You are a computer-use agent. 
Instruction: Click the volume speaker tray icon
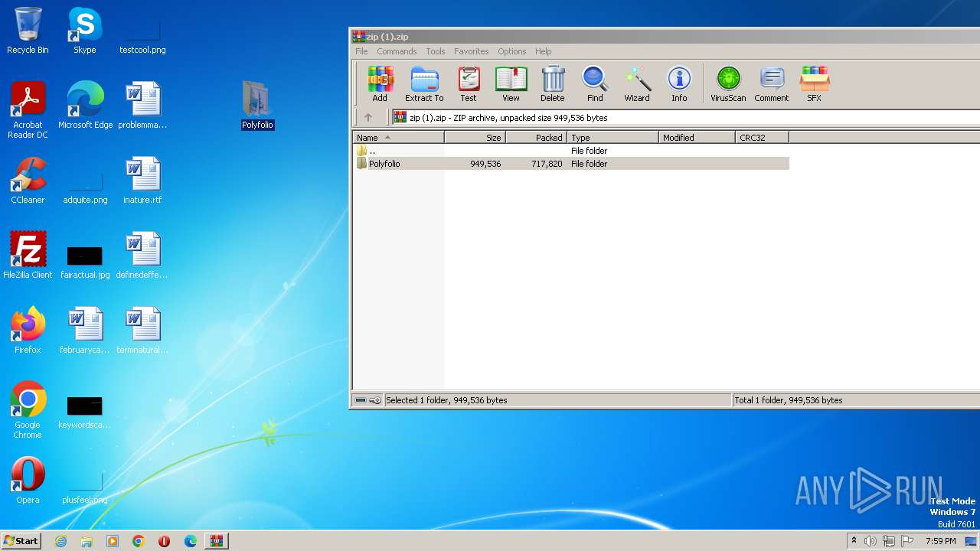click(871, 541)
